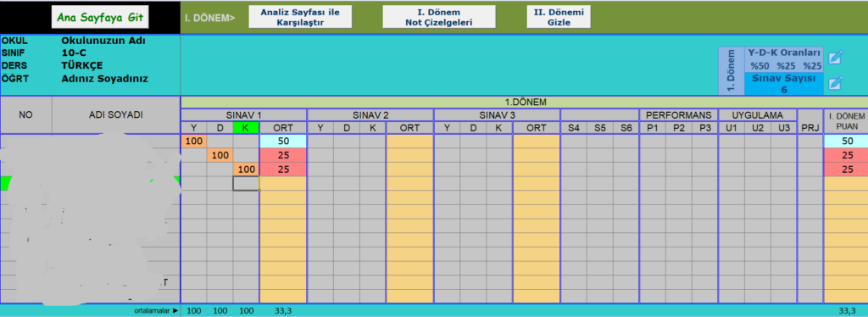Select the S5 column header
The height and width of the screenshot is (317, 868).
(599, 128)
